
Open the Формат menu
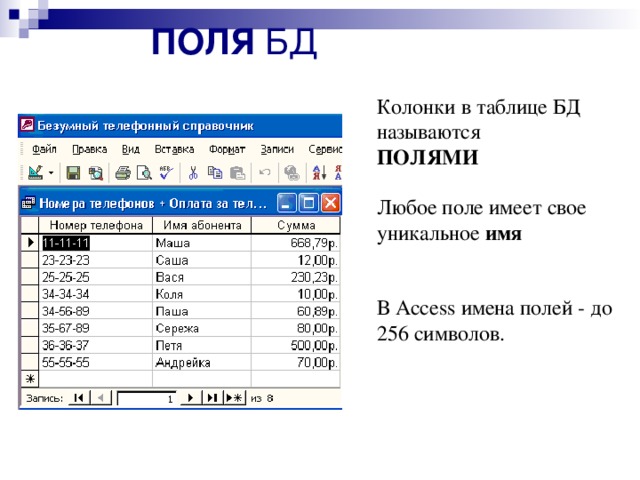pos(227,150)
